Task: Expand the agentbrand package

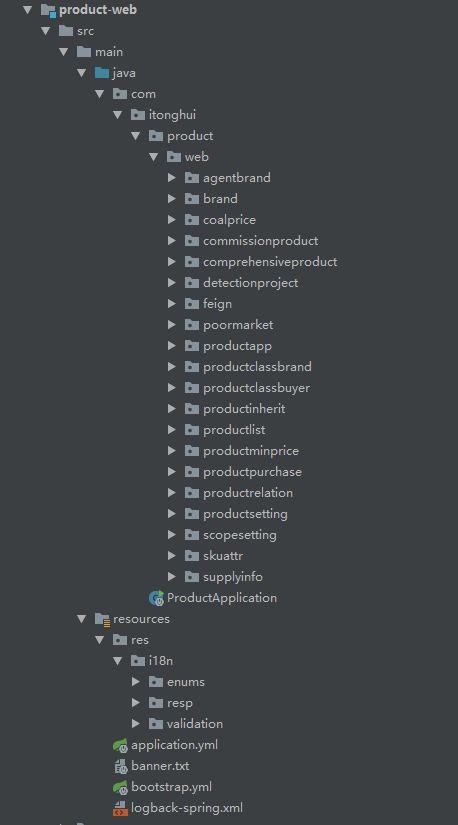Action: 172,178
